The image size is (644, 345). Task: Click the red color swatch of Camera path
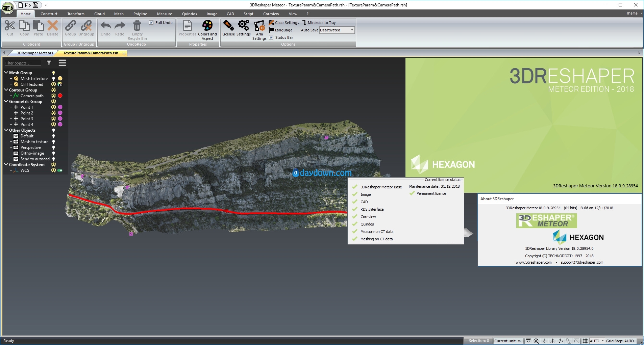click(60, 96)
